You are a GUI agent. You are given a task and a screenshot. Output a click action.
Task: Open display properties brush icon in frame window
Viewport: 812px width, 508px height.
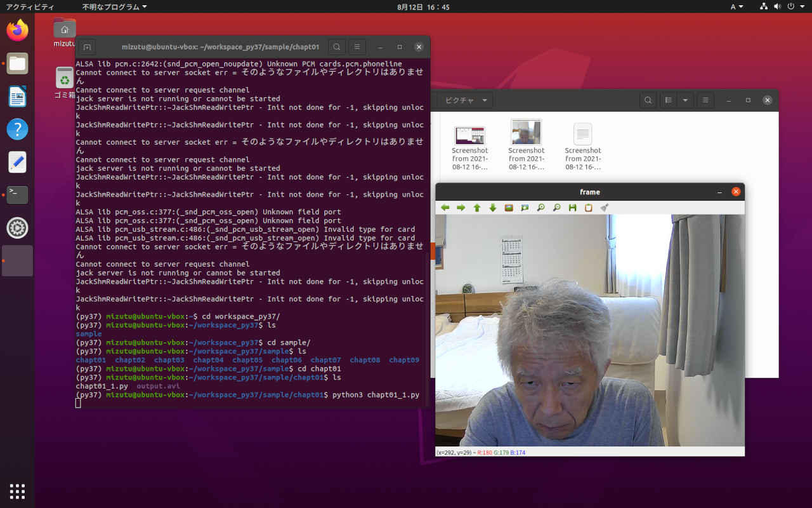point(605,208)
